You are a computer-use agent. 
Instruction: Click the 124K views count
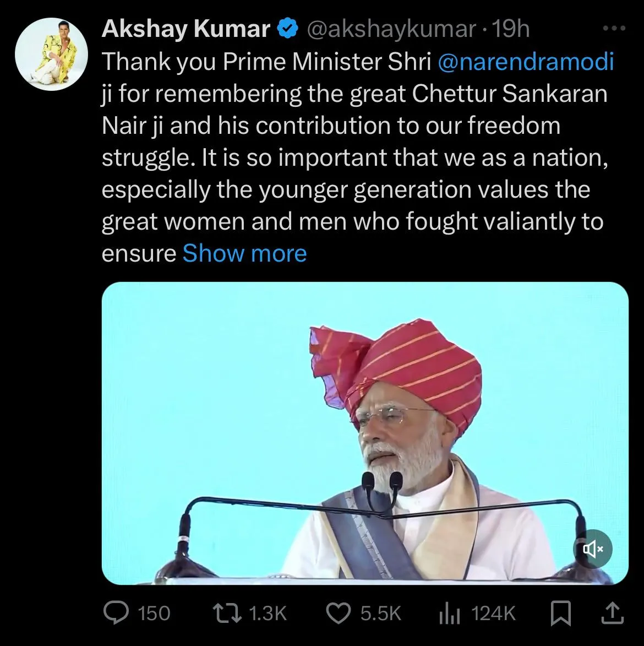(494, 614)
